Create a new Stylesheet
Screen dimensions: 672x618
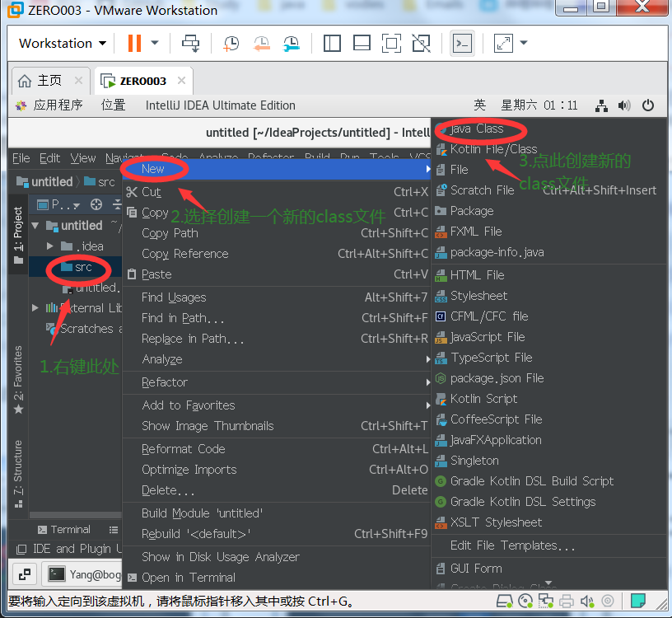(549, 296)
